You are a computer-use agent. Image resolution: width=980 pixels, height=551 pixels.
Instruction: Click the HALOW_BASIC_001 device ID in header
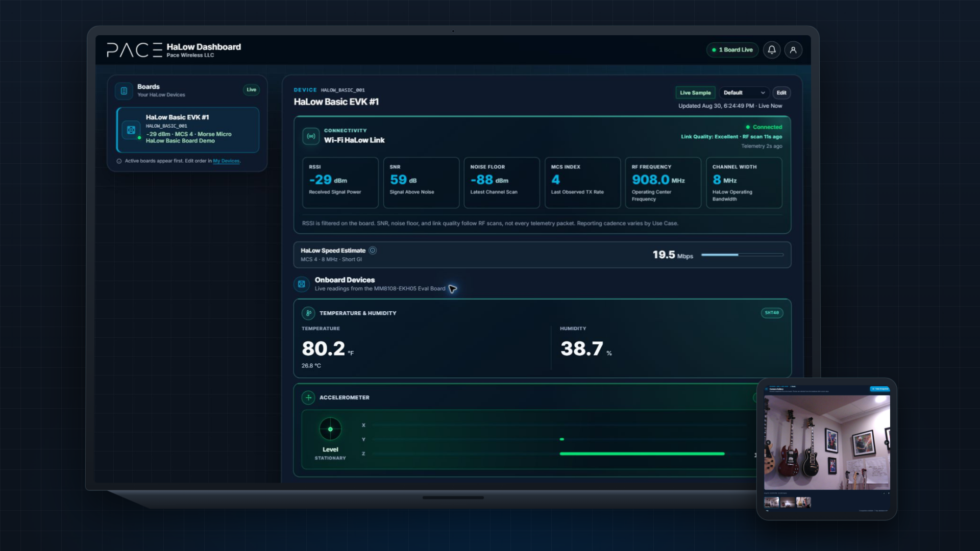click(x=342, y=90)
